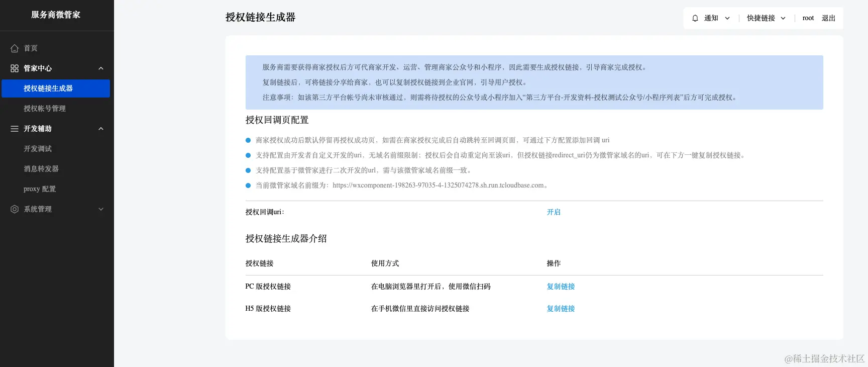This screenshot has height=367, width=868.
Task: Click the 服务商微管家 title logo
Action: [x=56, y=15]
